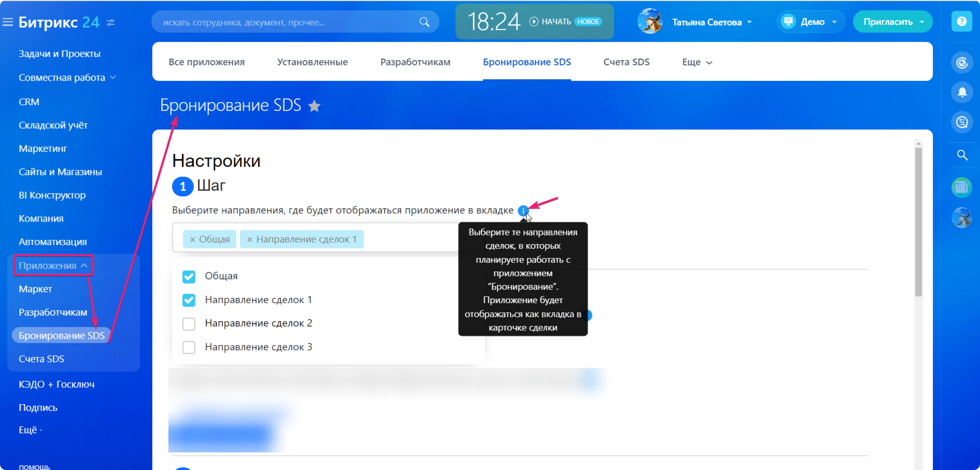
Task: Click the Пригласить button
Action: (888, 22)
